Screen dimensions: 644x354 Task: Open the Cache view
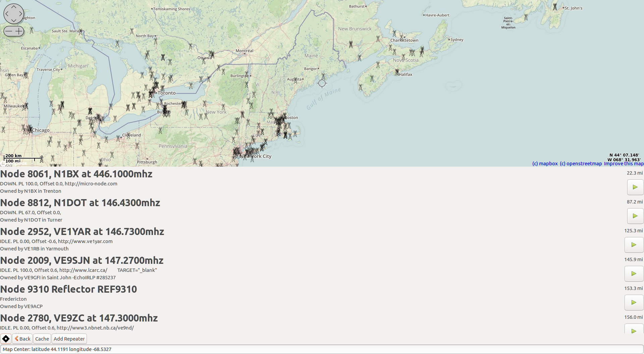click(x=42, y=339)
